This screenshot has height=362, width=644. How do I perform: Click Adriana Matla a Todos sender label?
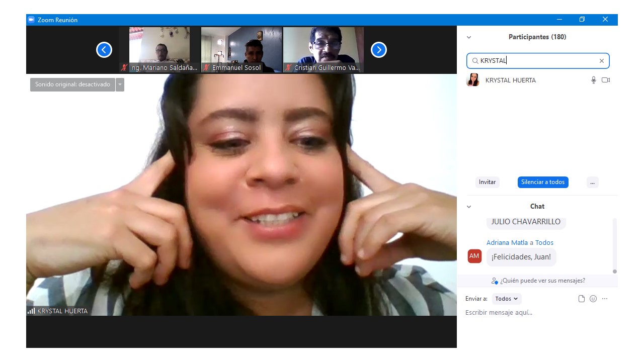pos(520,242)
